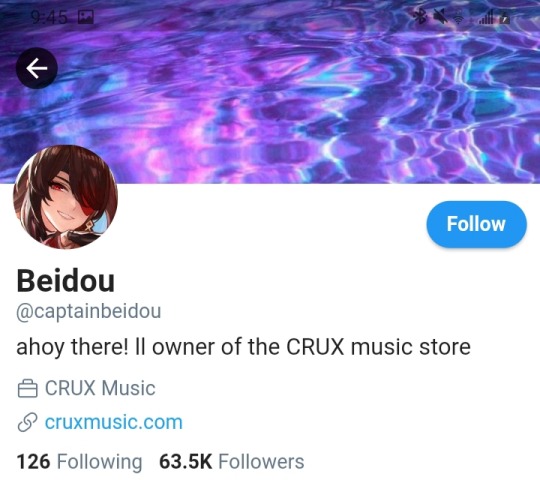The width and height of the screenshot is (540, 480).
Task: Click the CRUX Music category label
Action: (x=100, y=388)
